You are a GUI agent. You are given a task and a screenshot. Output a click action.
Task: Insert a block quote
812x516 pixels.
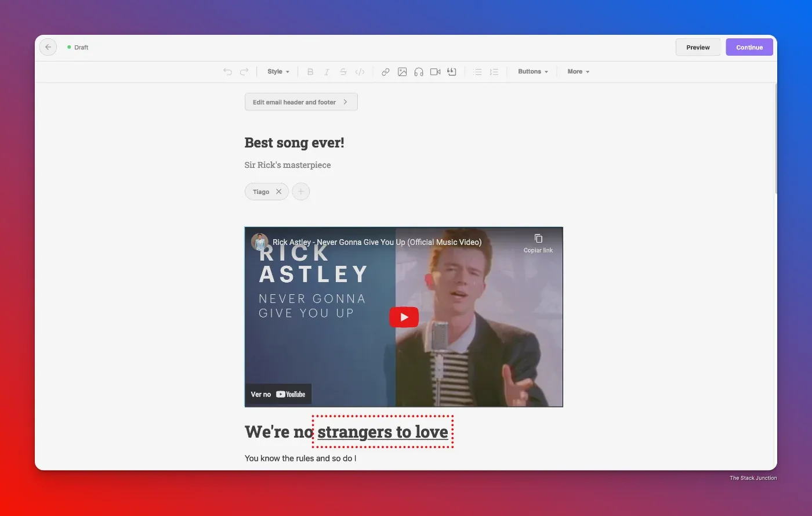tap(452, 72)
